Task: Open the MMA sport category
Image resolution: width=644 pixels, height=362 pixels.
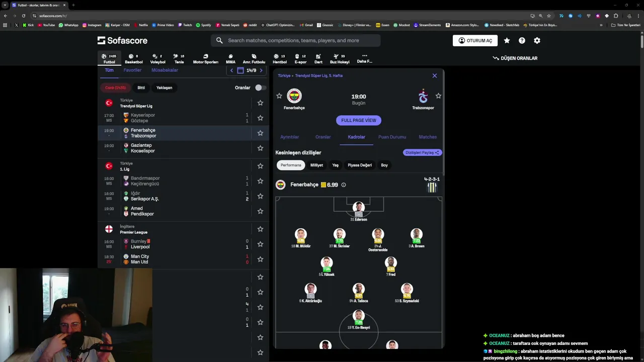Action: tap(230, 59)
